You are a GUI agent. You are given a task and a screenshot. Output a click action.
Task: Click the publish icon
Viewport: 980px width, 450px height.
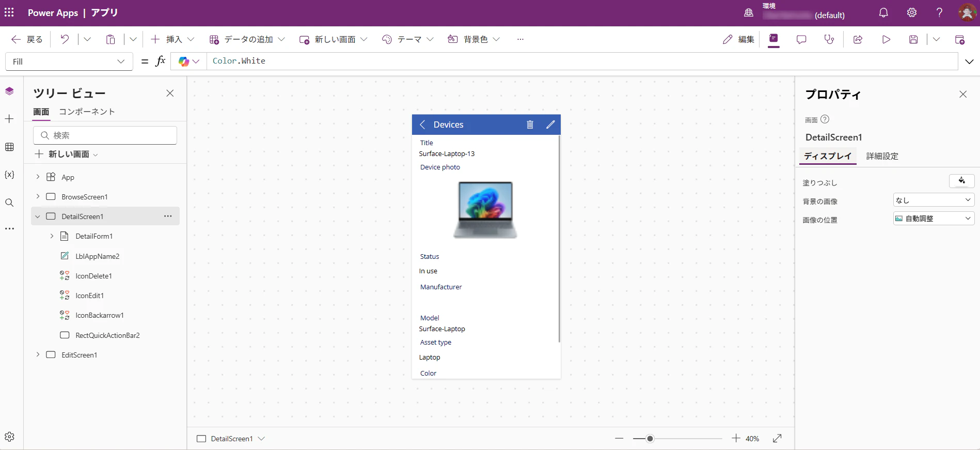pyautogui.click(x=960, y=39)
